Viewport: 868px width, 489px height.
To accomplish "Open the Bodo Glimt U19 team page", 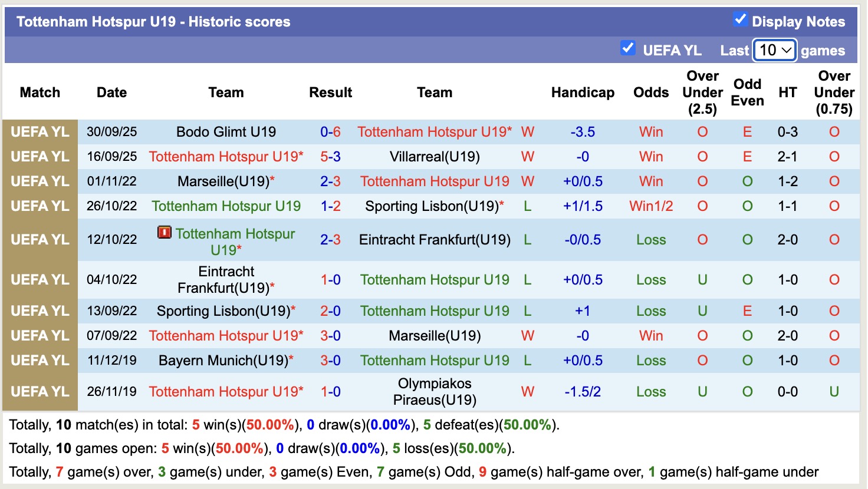I will 226,132.
